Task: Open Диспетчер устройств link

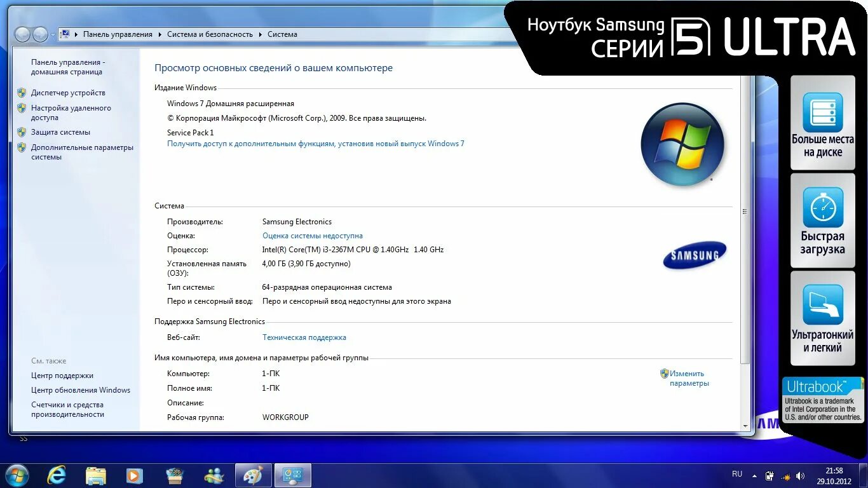Action: pyautogui.click(x=68, y=93)
